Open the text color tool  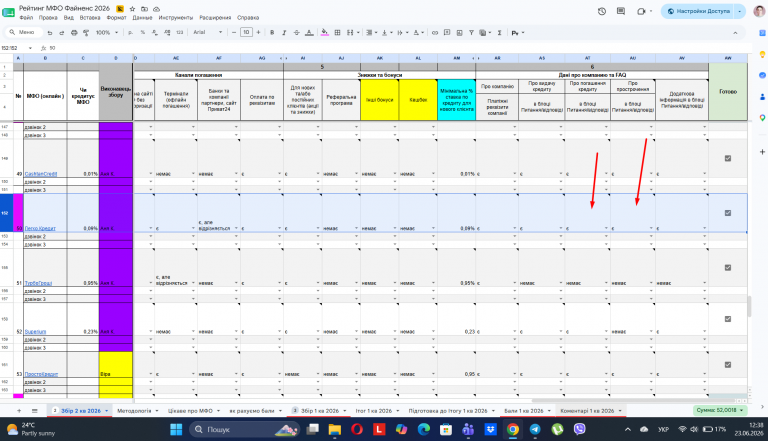click(x=309, y=33)
